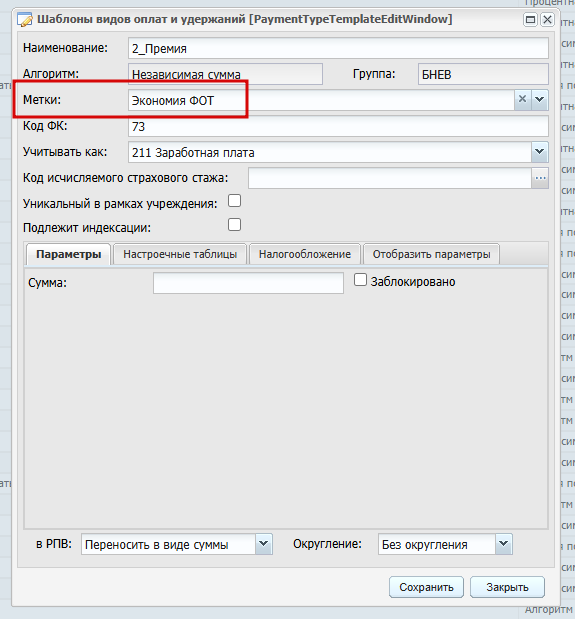Toggle Уникальный в рамках учреждения checkbox
The height and width of the screenshot is (619, 575).
coord(234,201)
